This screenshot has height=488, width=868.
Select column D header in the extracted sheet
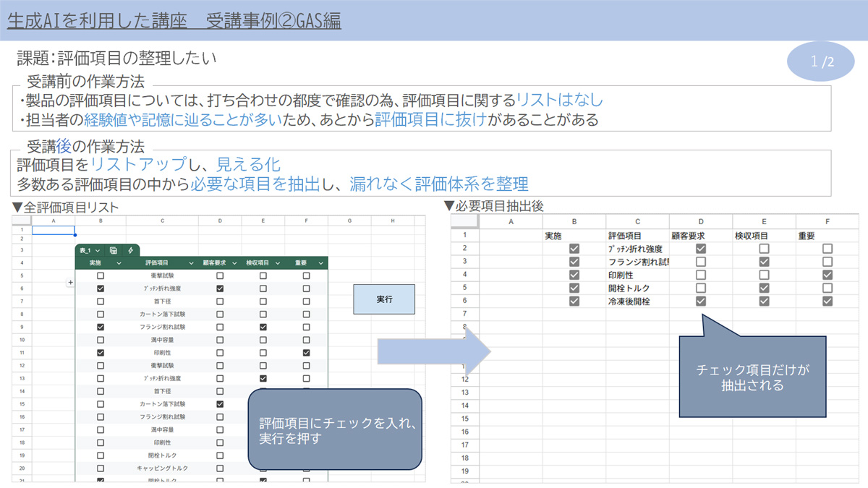tap(700, 221)
